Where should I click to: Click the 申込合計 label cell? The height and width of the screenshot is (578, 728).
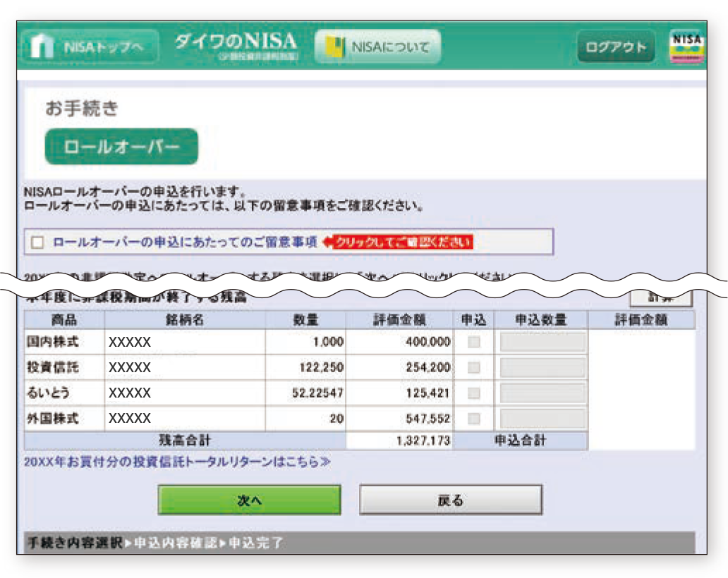[x=520, y=441]
